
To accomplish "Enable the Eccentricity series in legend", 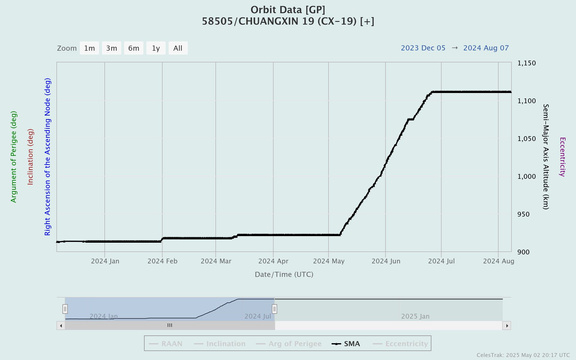I will point(400,344).
